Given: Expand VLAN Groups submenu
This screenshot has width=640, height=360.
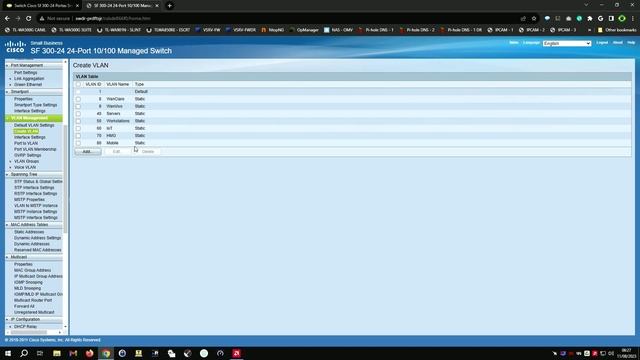Looking at the screenshot, I should [11, 161].
